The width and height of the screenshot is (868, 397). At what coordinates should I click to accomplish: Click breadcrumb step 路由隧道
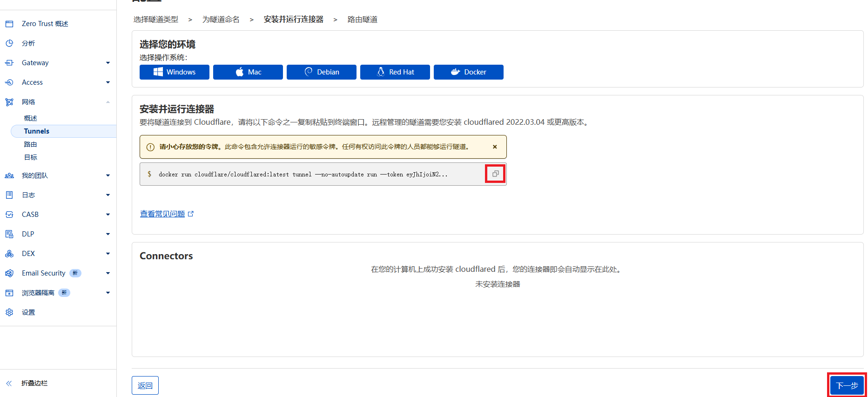point(363,20)
